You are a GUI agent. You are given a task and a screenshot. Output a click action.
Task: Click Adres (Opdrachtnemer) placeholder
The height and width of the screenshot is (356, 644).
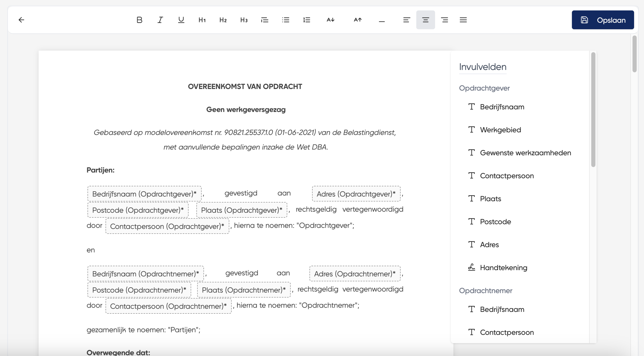355,274
